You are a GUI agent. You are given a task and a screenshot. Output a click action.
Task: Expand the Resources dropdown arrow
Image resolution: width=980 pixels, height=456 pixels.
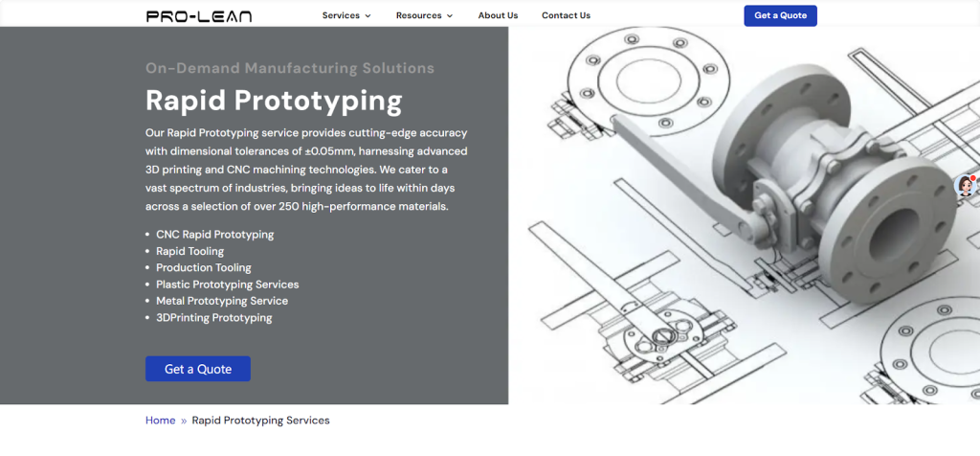tap(450, 16)
